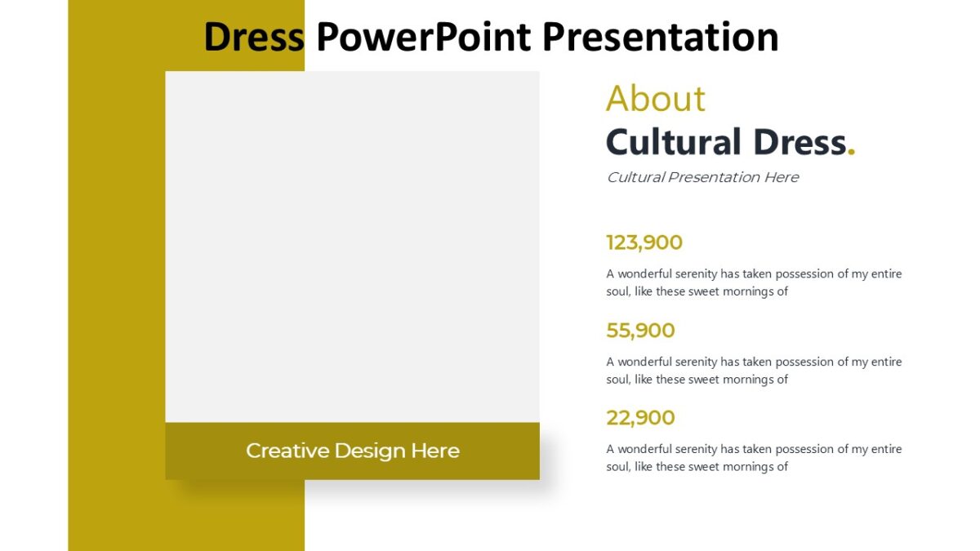
Task: Select the "123,900" statistic
Action: point(643,242)
